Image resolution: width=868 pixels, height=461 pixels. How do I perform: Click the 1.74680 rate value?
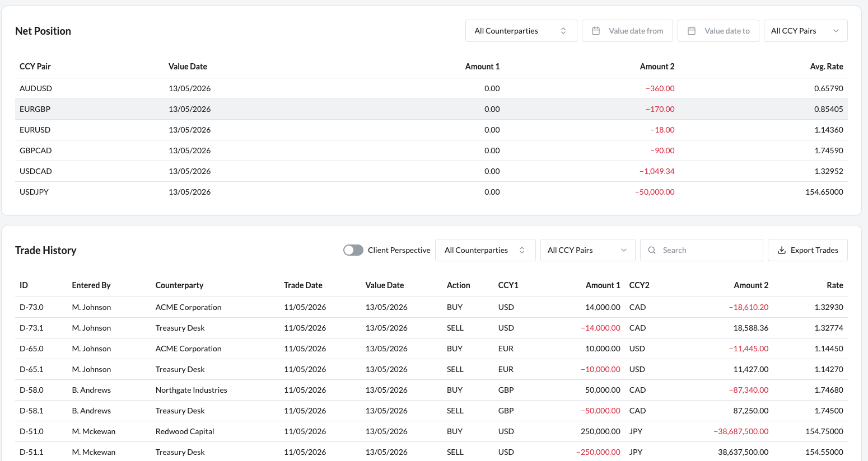point(829,390)
